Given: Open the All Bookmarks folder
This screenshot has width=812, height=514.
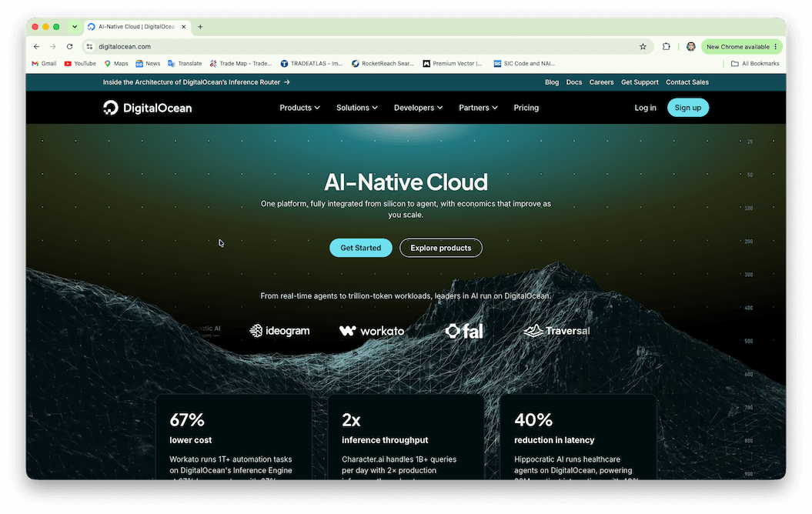Looking at the screenshot, I should click(755, 64).
